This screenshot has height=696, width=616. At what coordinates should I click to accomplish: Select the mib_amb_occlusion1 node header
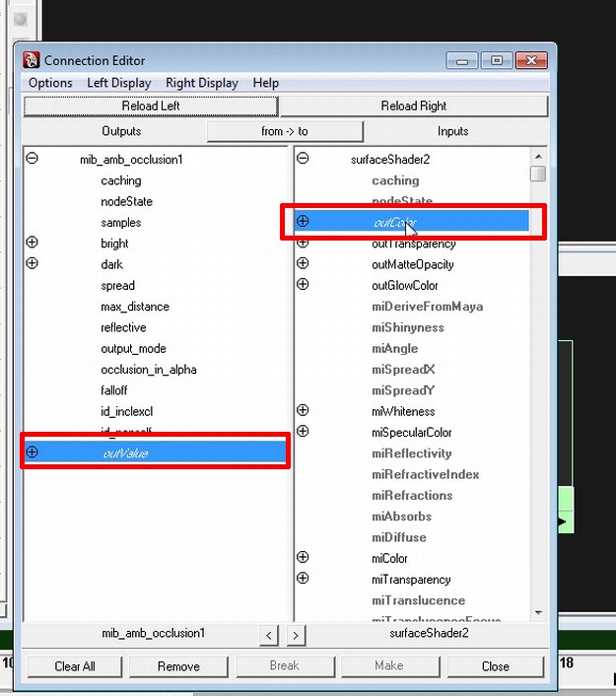[131, 160]
